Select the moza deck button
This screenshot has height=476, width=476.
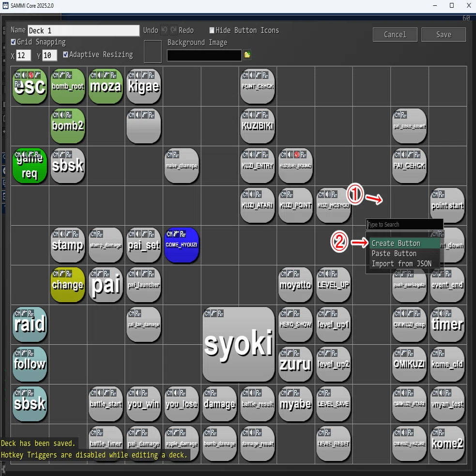pyautogui.click(x=106, y=86)
